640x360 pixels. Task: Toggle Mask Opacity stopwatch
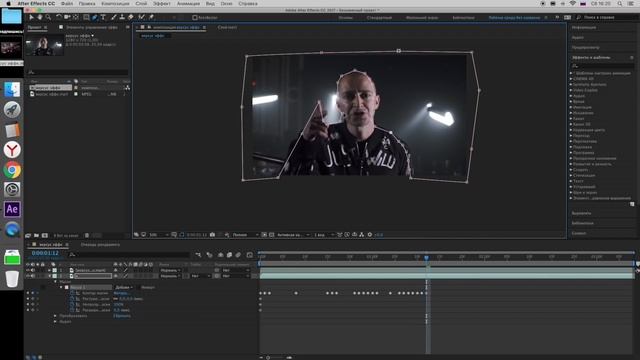pos(72,304)
